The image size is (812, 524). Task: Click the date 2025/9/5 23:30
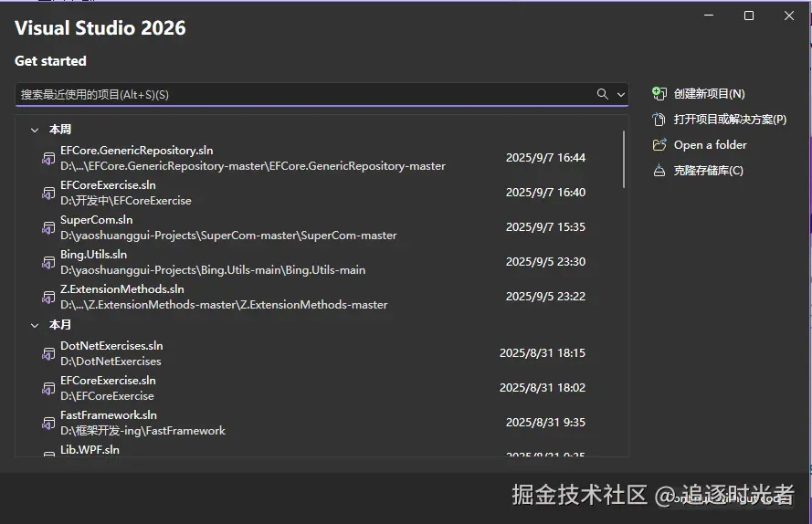pyautogui.click(x=545, y=261)
